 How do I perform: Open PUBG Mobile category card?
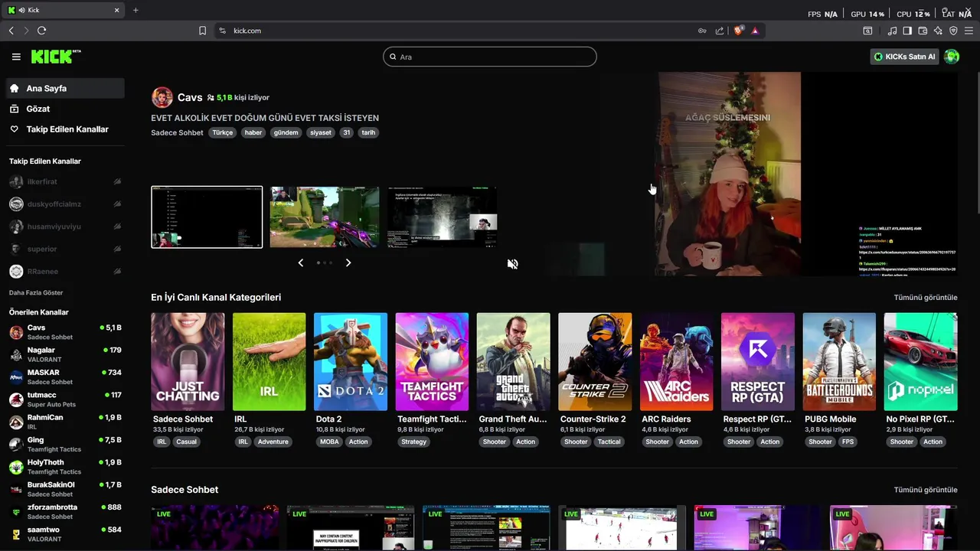point(839,362)
